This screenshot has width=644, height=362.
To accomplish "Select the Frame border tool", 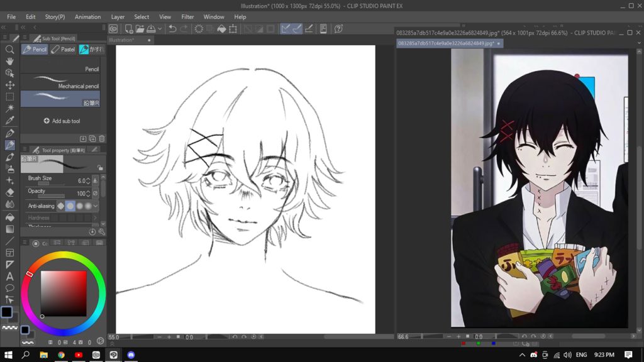I will coord(9,253).
